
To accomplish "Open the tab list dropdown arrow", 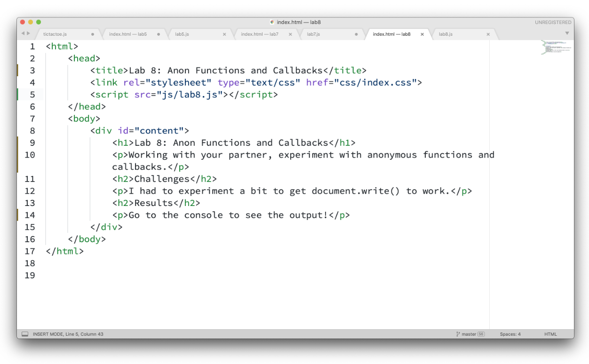I will 567,33.
